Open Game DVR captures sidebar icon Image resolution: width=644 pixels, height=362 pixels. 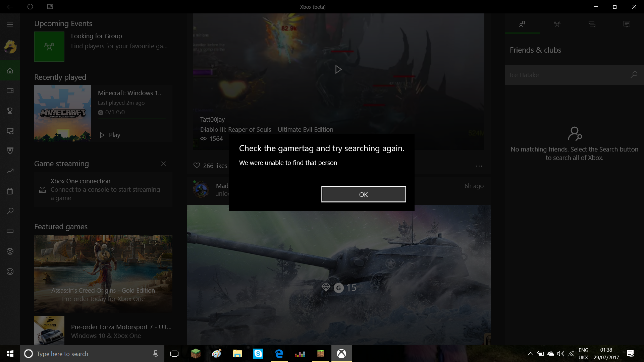(10, 131)
